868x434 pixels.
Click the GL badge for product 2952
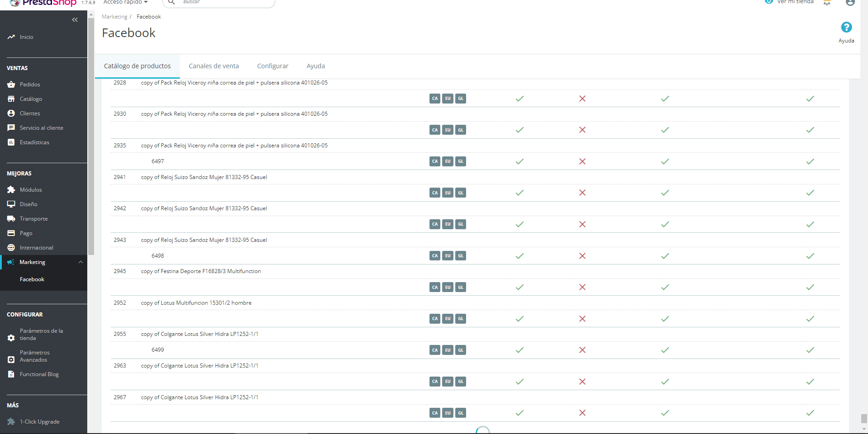[461, 319]
